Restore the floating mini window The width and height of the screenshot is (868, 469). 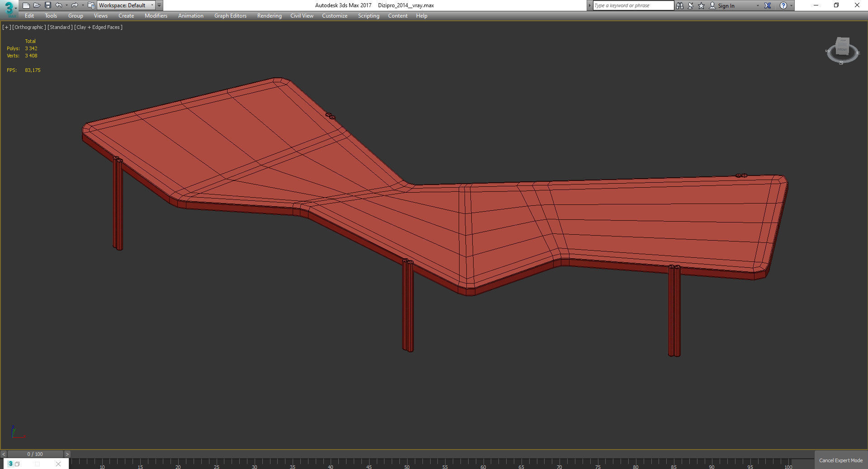[17, 464]
